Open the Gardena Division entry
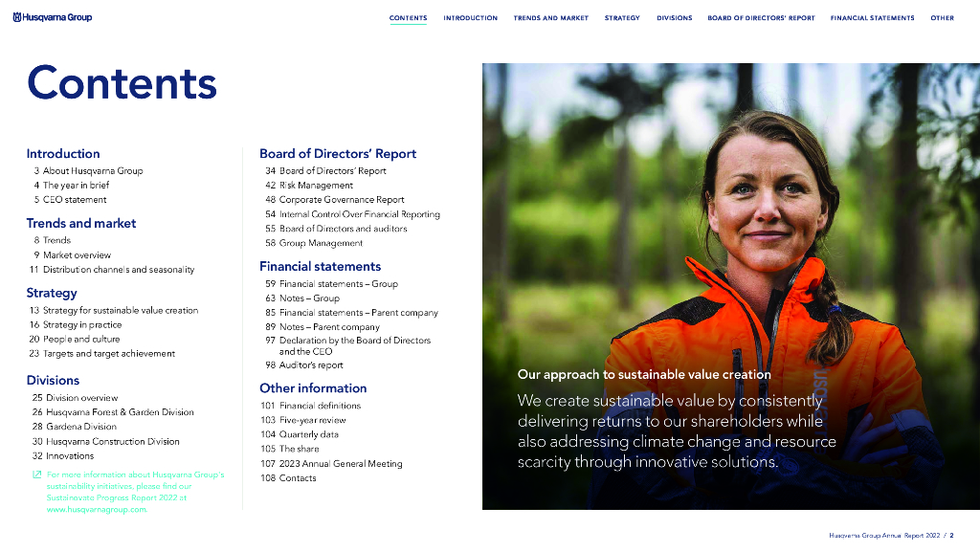 [x=75, y=427]
